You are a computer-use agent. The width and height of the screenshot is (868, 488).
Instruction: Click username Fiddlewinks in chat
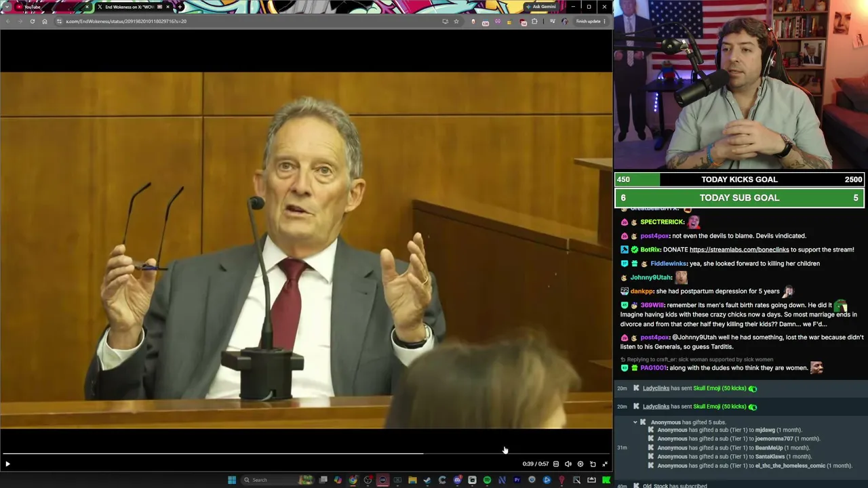coord(669,264)
